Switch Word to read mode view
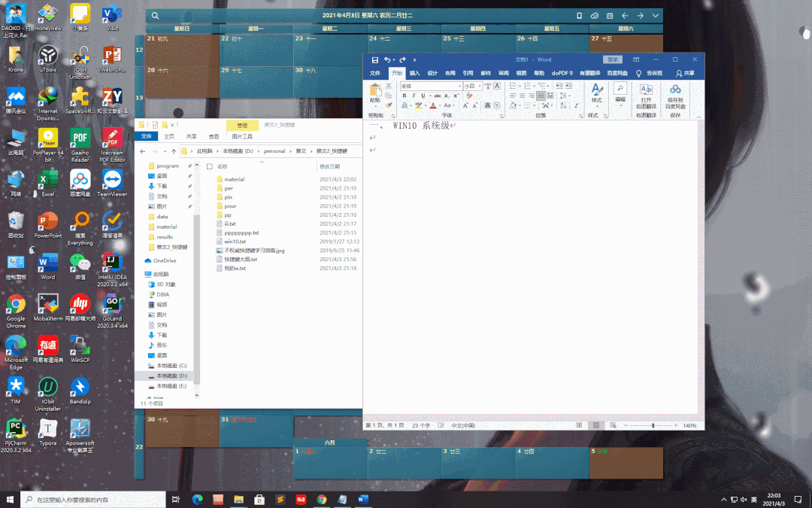 (x=579, y=425)
